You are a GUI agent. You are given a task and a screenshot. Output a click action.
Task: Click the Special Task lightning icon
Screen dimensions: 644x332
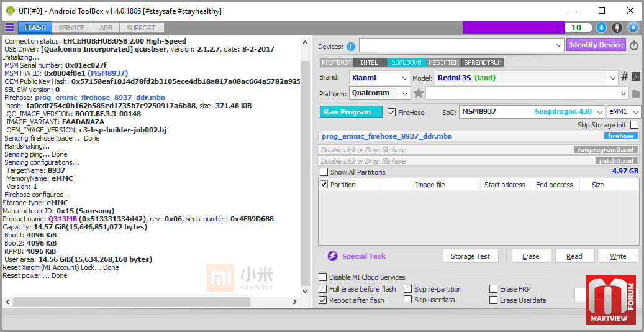point(332,256)
